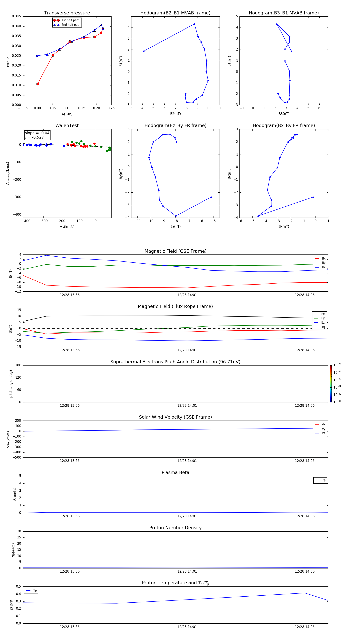351x644 pixels.
Task: Click the "Magnetic Field (GSE Frame)" title
Action: 175,251
